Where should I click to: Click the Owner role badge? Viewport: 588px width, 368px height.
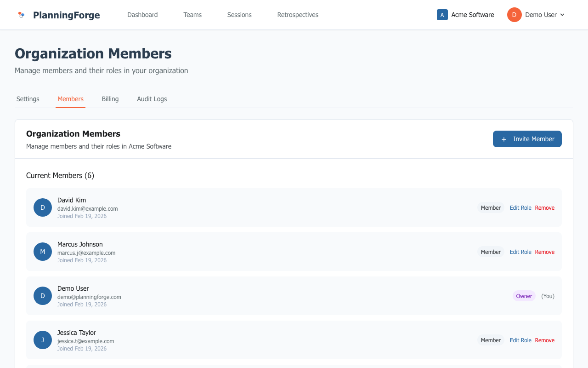click(x=524, y=296)
